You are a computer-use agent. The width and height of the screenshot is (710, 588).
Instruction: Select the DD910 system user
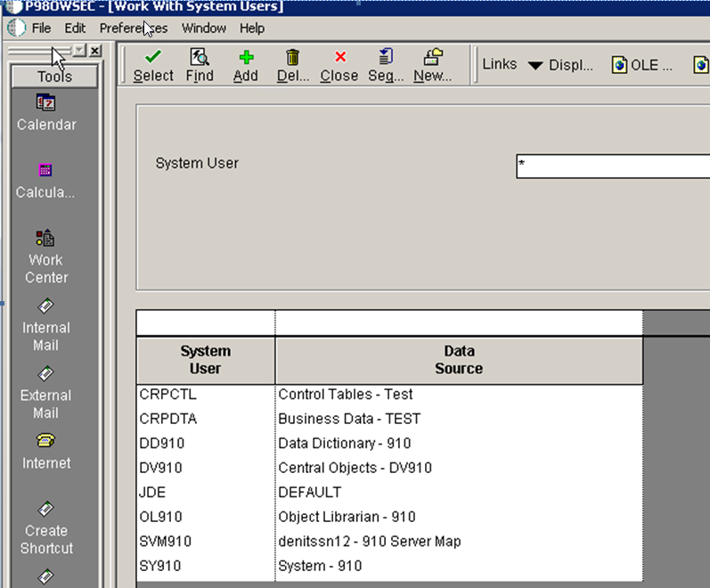click(161, 444)
